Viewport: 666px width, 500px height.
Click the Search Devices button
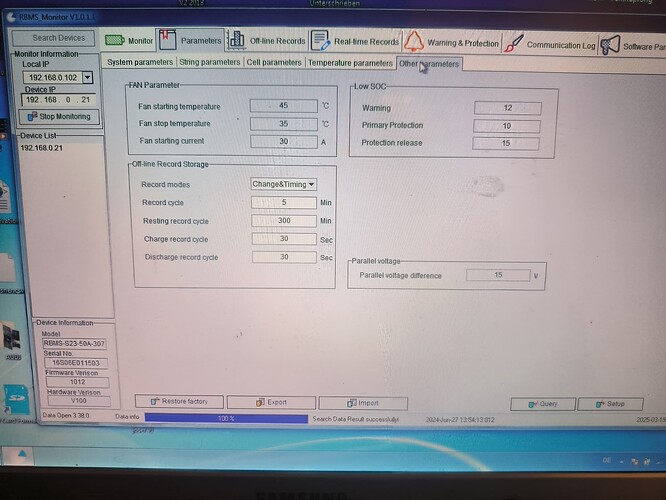coord(54,38)
